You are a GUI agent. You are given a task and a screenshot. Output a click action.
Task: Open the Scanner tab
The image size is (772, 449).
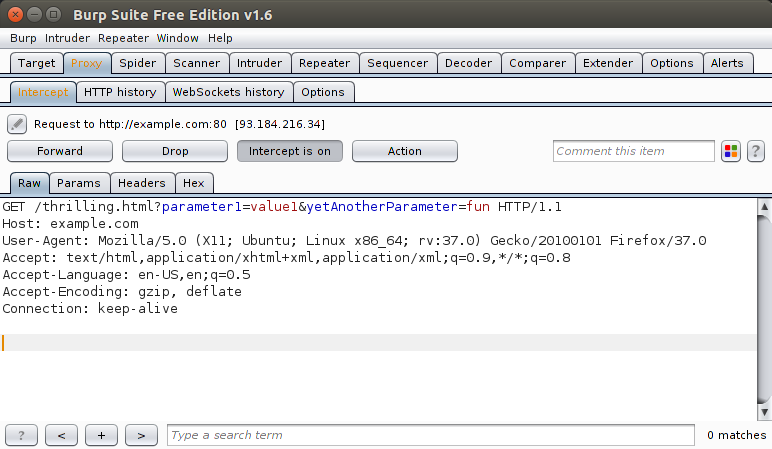pyautogui.click(x=196, y=64)
